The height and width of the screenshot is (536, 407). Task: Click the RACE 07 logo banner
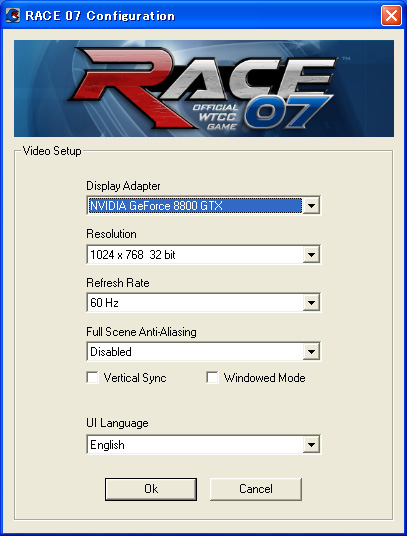tap(204, 89)
